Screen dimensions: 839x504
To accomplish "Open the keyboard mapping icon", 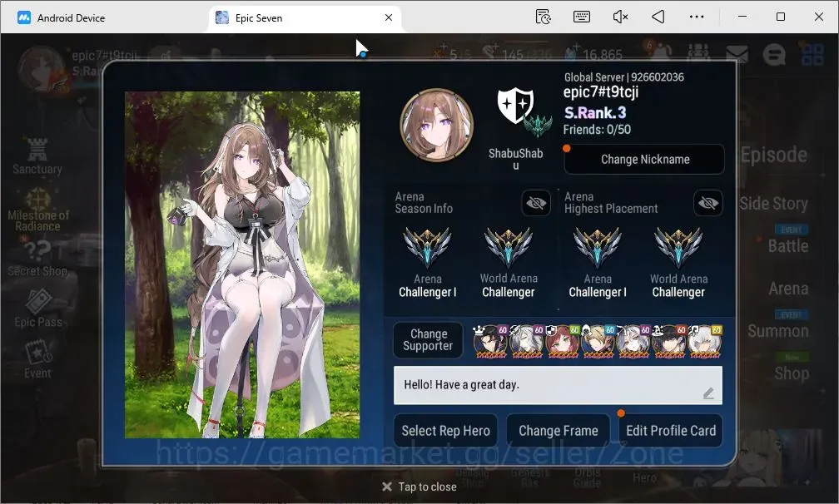I will coord(582,17).
